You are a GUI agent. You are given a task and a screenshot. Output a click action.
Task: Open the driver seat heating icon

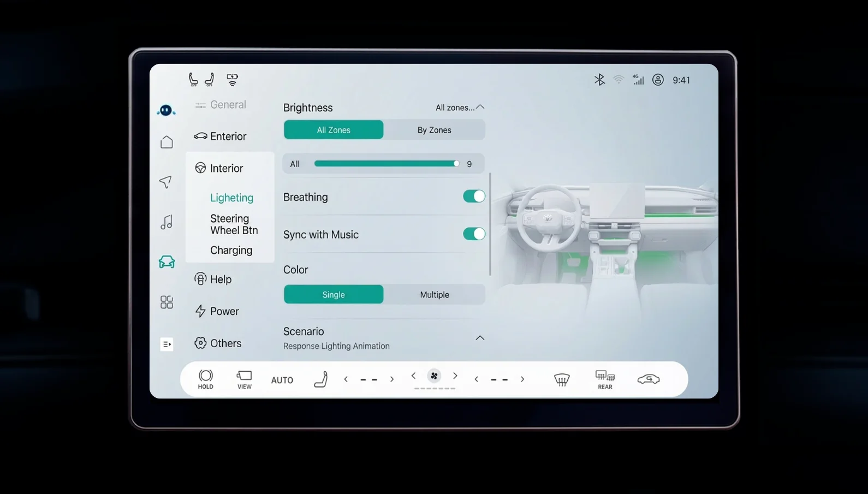click(193, 80)
